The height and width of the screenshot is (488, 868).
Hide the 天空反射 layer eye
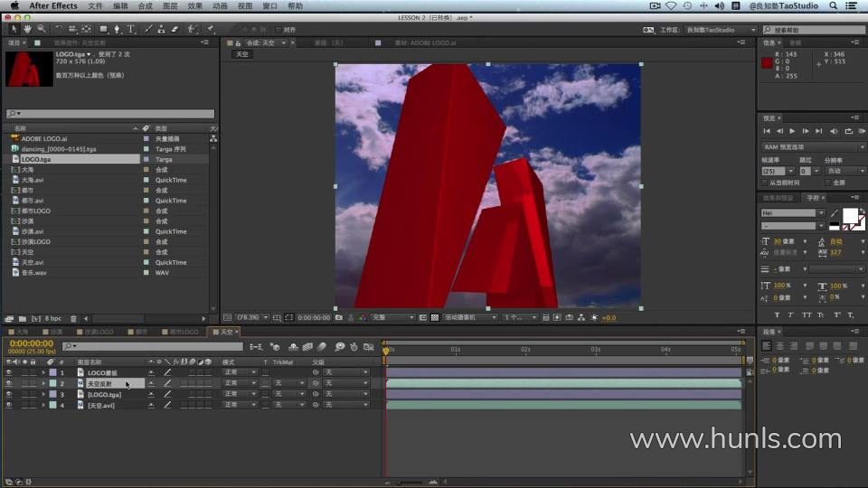[8, 383]
